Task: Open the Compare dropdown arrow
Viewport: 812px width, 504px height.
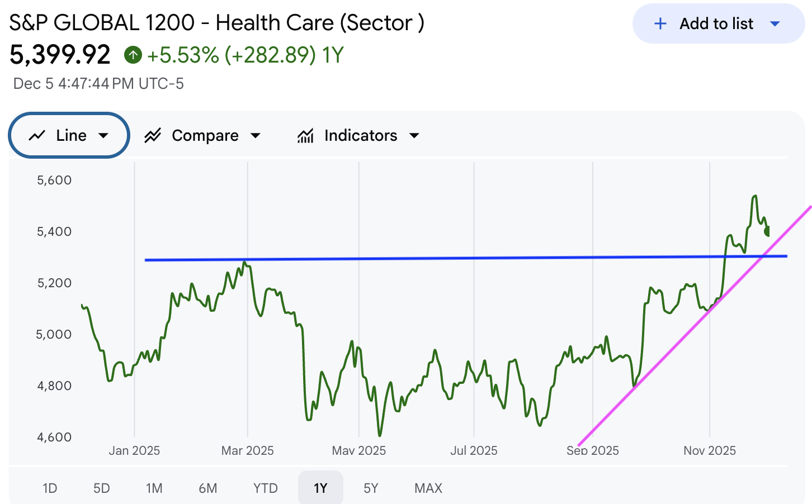Action: 256,135
